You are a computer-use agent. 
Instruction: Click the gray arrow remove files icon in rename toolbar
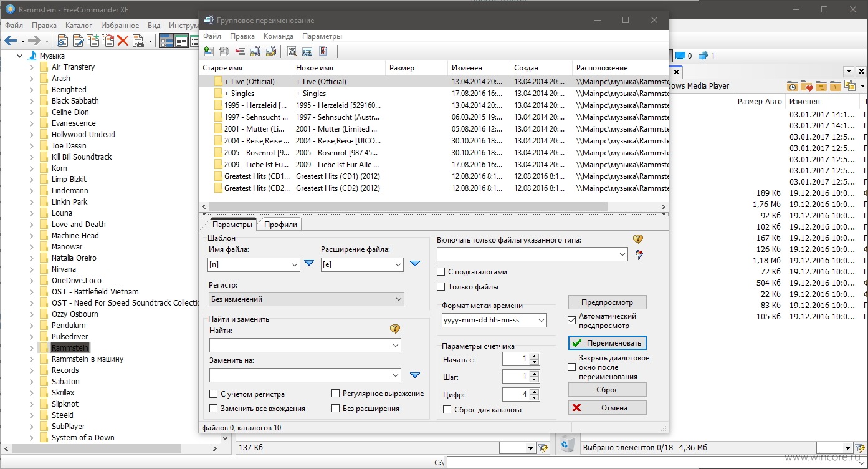pos(224,52)
